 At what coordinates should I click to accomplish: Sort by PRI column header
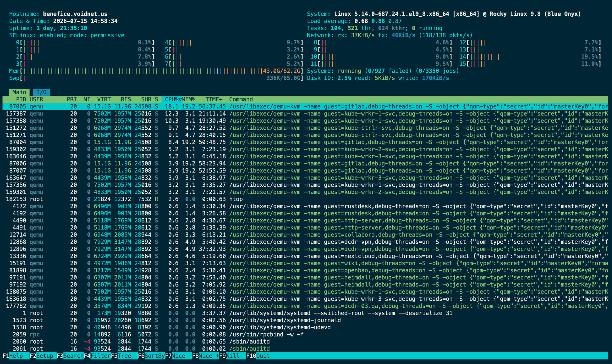pos(72,99)
